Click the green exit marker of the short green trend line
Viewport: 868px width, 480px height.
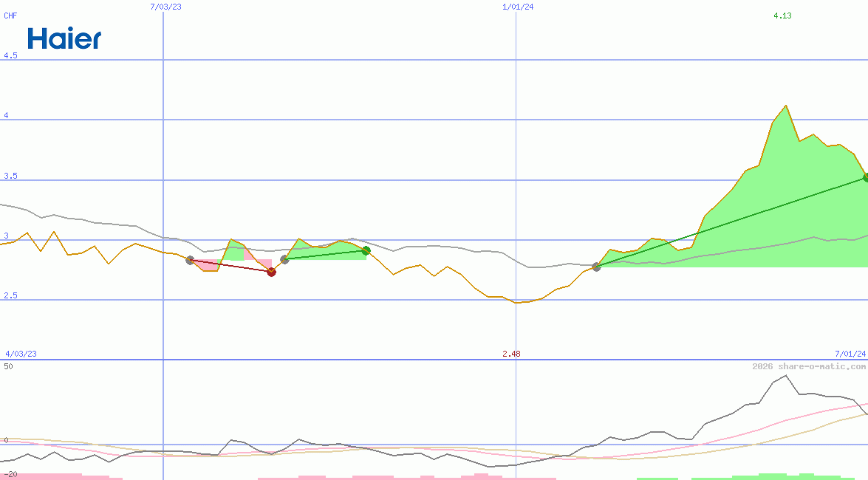click(x=366, y=251)
